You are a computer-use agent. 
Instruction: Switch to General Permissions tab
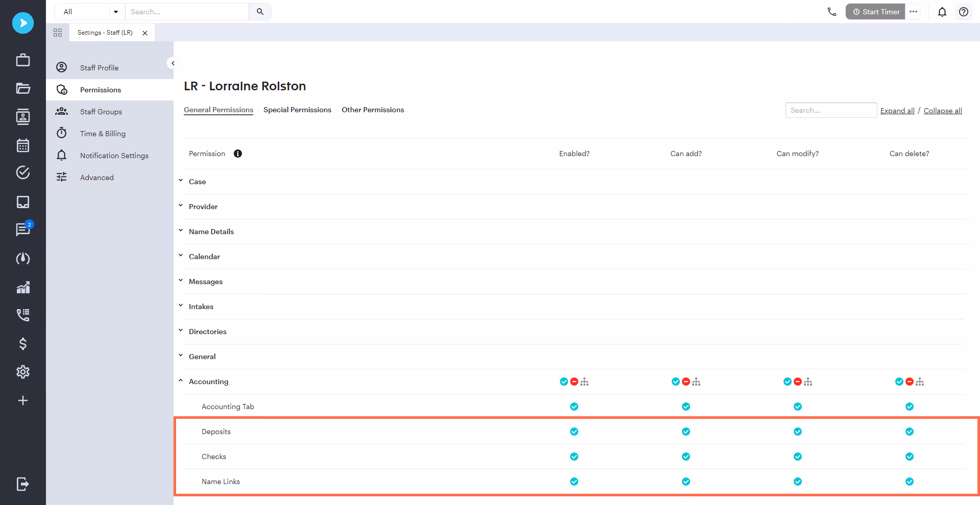(218, 110)
